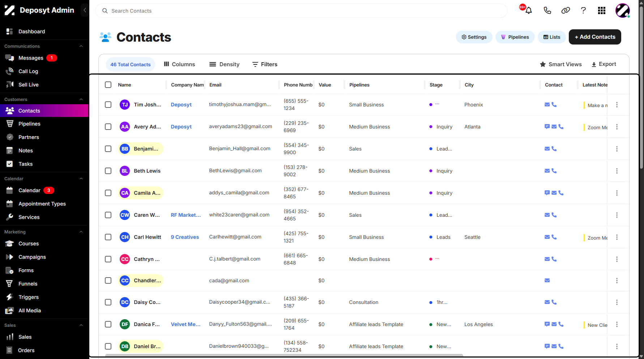Open contacts Settings button
644x359 pixels.
click(474, 37)
